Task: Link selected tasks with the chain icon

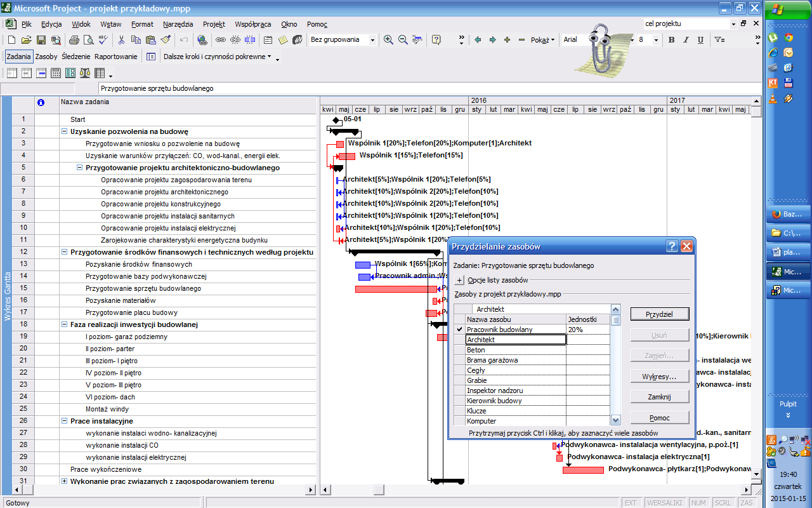Action: (221, 40)
